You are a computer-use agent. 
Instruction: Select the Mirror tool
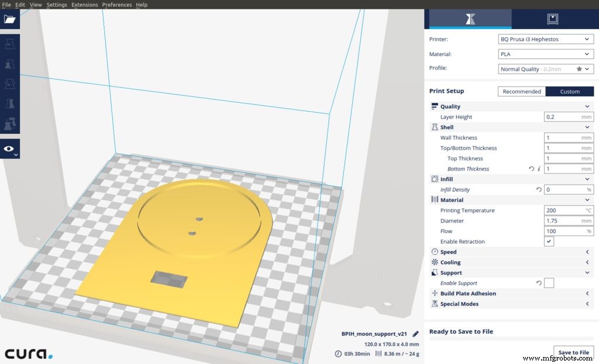9,103
